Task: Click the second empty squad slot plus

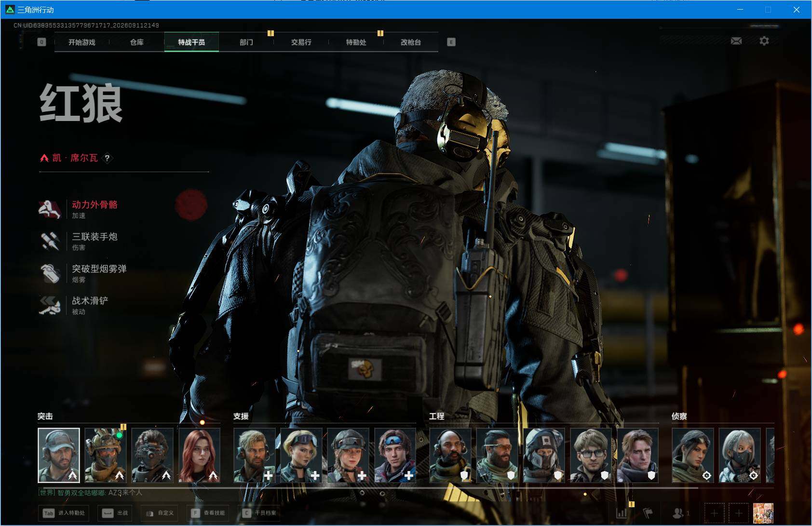Action: click(738, 513)
